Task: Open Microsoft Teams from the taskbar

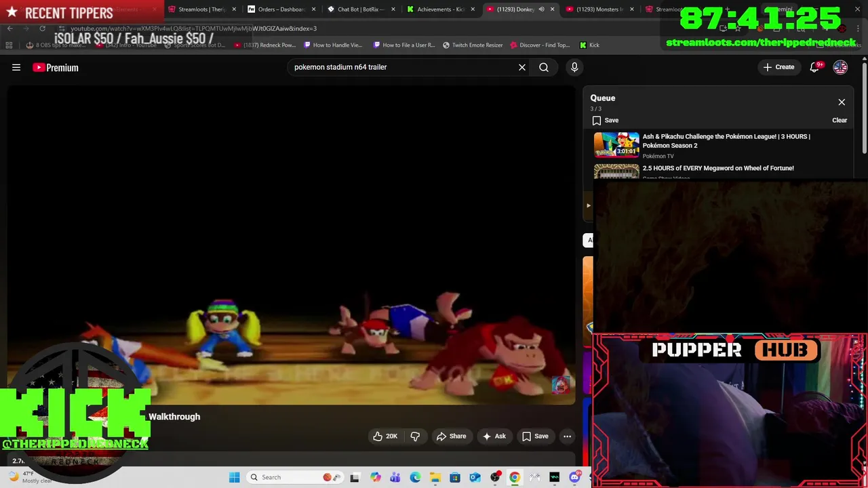Action: click(395, 477)
